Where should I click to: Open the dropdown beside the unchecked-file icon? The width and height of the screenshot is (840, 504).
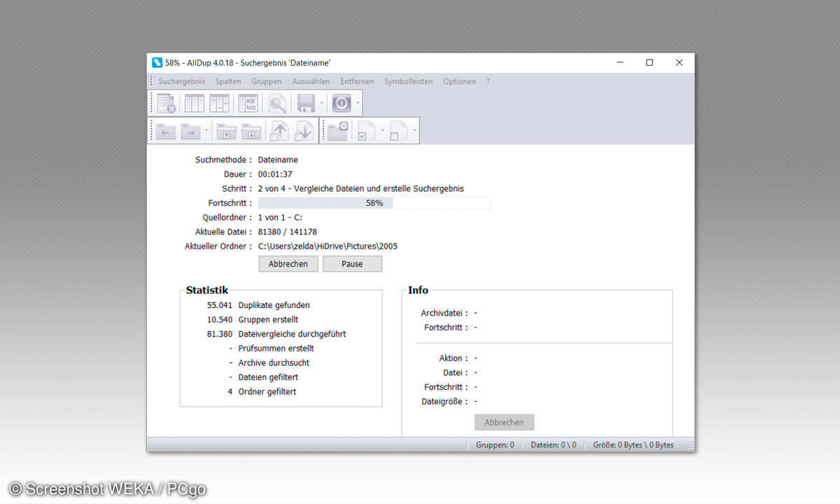click(x=414, y=131)
